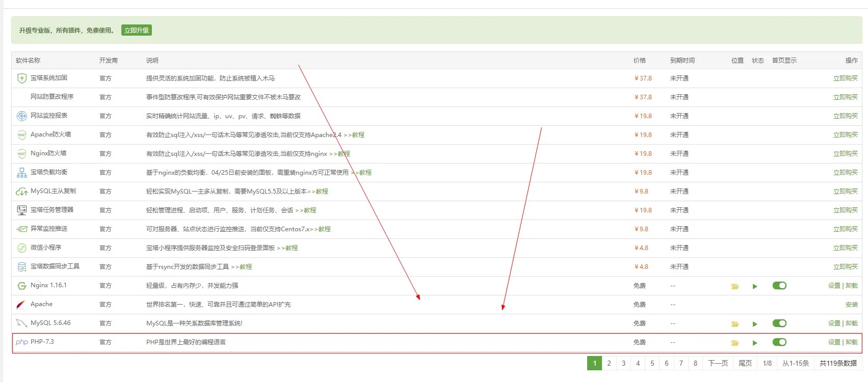Screen dimensions: 868x382
Task: Click the running status arrow for MySQL
Action: (x=755, y=324)
